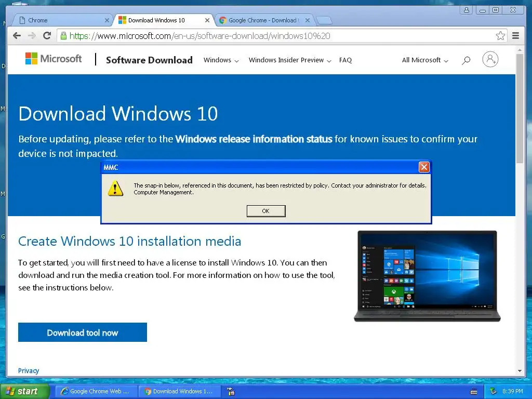Click the Microsoft logo
The height and width of the screenshot is (399, 532).
coord(54,59)
